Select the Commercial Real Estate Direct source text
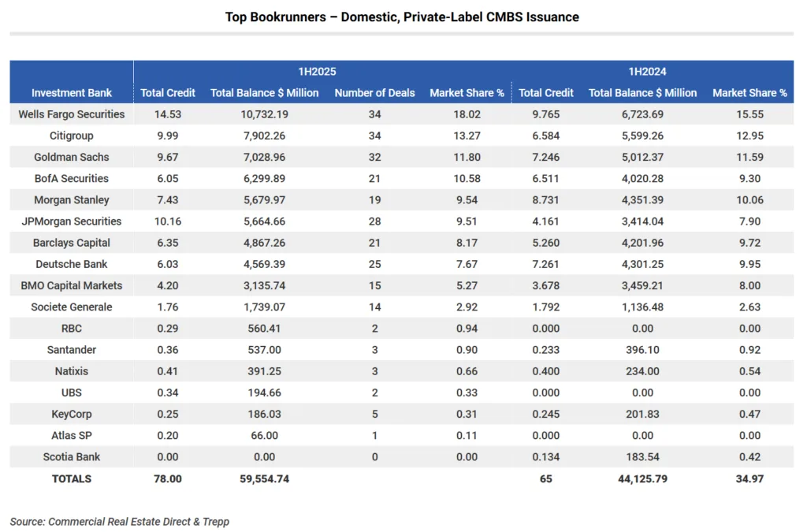The width and height of the screenshot is (807, 532). [123, 521]
